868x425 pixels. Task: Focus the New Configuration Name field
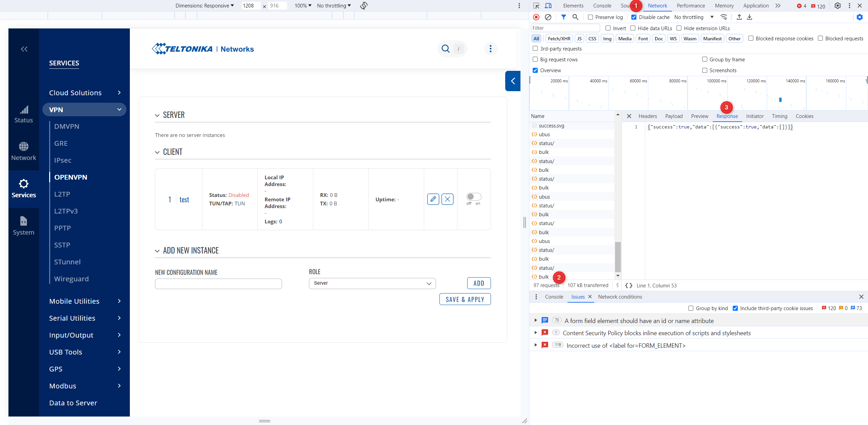point(218,284)
